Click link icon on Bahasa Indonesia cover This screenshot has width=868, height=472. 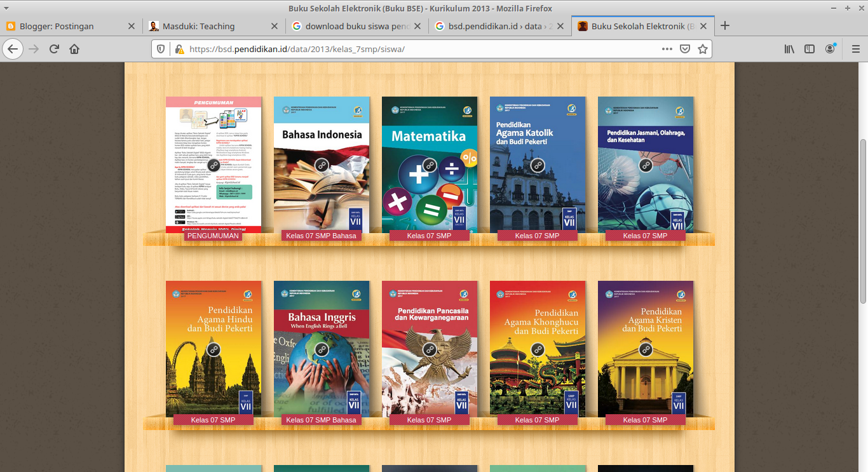(322, 165)
